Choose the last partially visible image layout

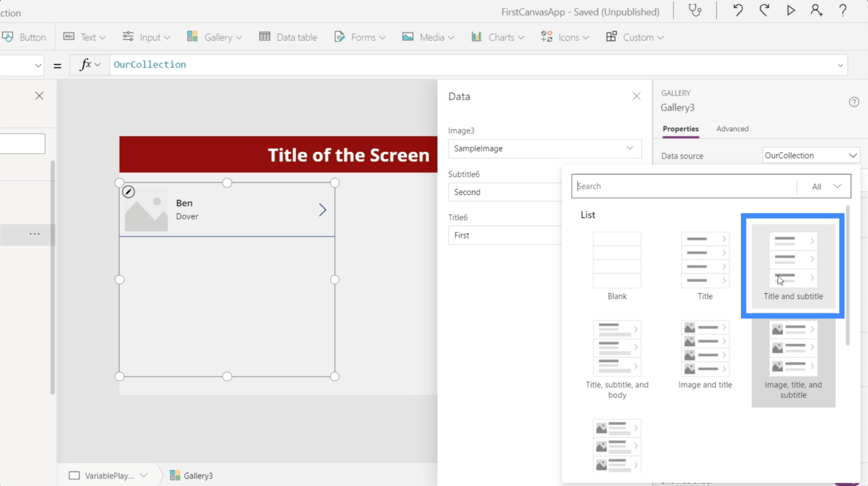pyautogui.click(x=617, y=446)
